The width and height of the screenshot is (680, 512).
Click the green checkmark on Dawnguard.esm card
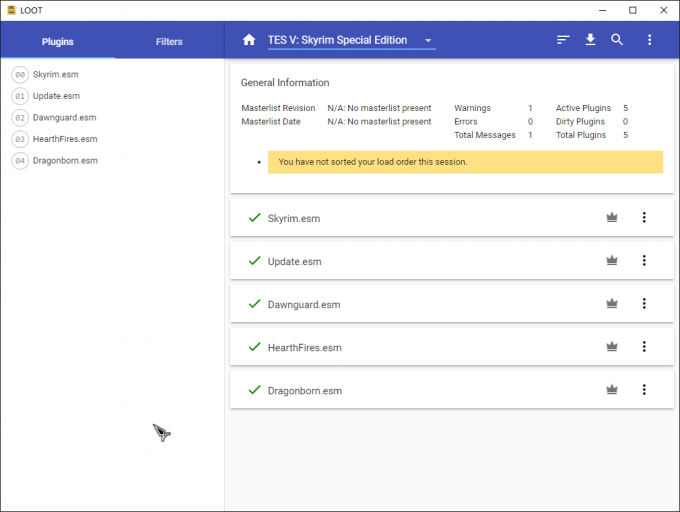255,304
